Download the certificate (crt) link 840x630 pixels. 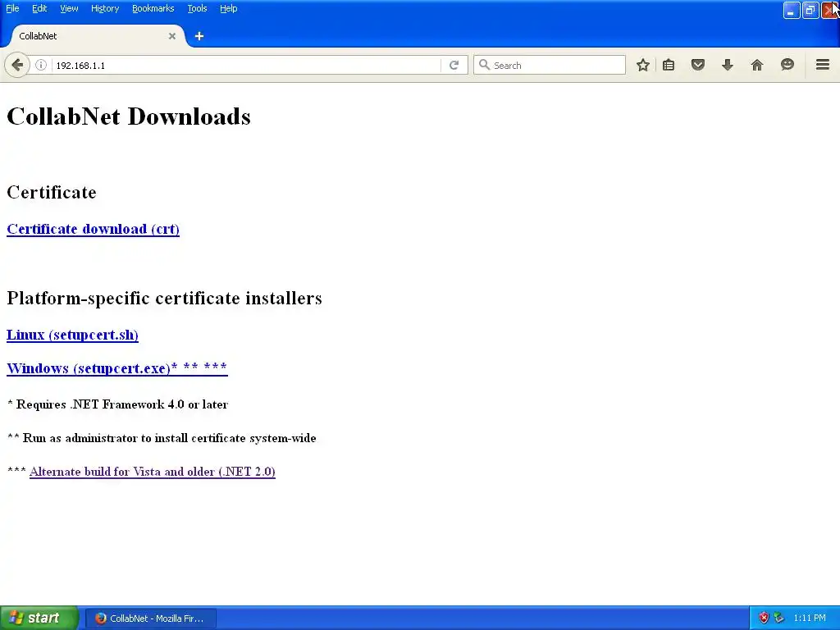[x=93, y=229]
